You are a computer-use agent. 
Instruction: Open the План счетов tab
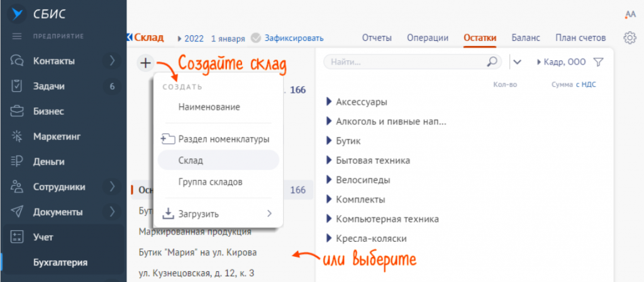(x=580, y=38)
